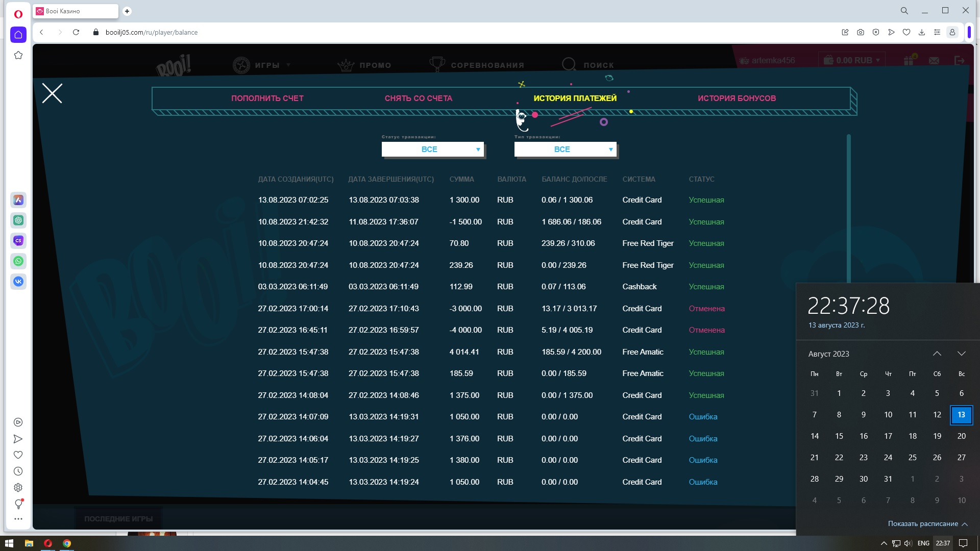Go to previous month in calendar
Screen dimensions: 980x551
[x=937, y=354]
